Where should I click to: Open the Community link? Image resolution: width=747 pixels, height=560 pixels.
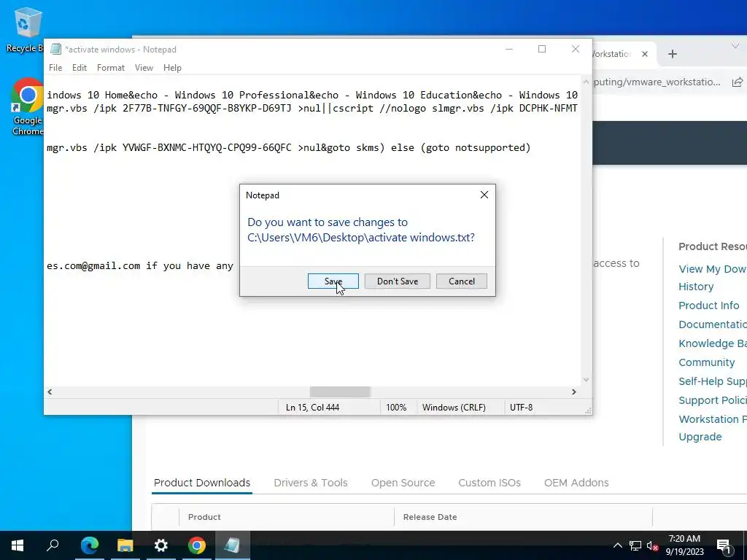point(706,362)
